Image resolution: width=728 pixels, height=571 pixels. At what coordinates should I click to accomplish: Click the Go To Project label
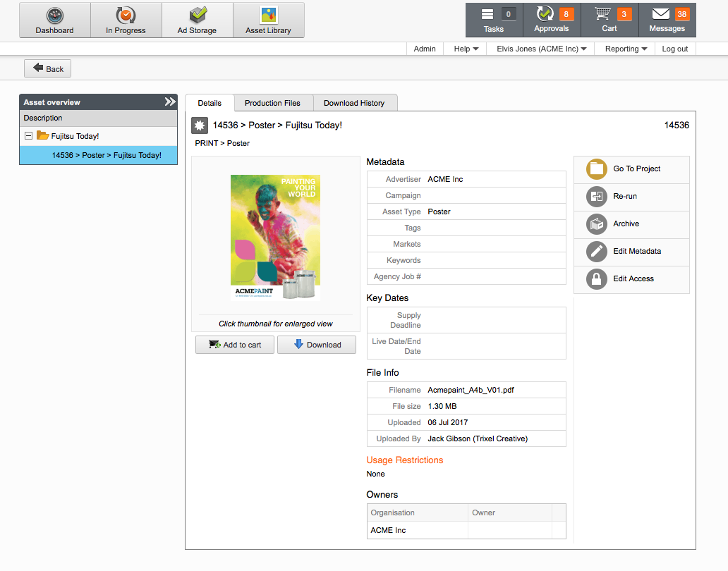point(636,169)
